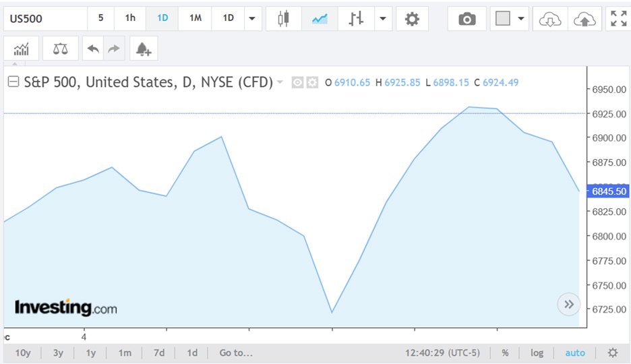This screenshot has width=631, height=364.
Task: Select the 1h interval tab
Action: pos(130,18)
